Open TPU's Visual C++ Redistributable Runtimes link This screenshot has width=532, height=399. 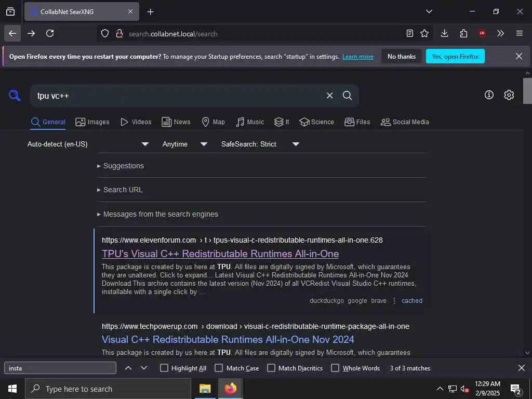pyautogui.click(x=220, y=254)
